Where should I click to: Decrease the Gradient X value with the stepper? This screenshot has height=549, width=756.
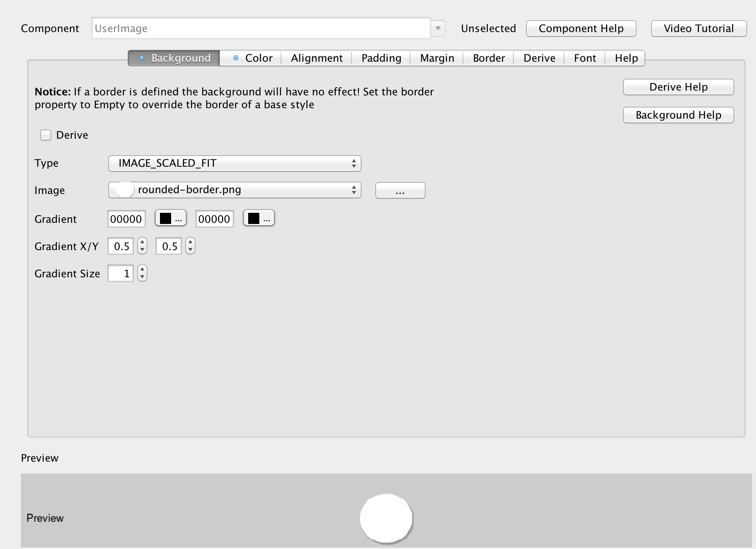pyautogui.click(x=142, y=250)
